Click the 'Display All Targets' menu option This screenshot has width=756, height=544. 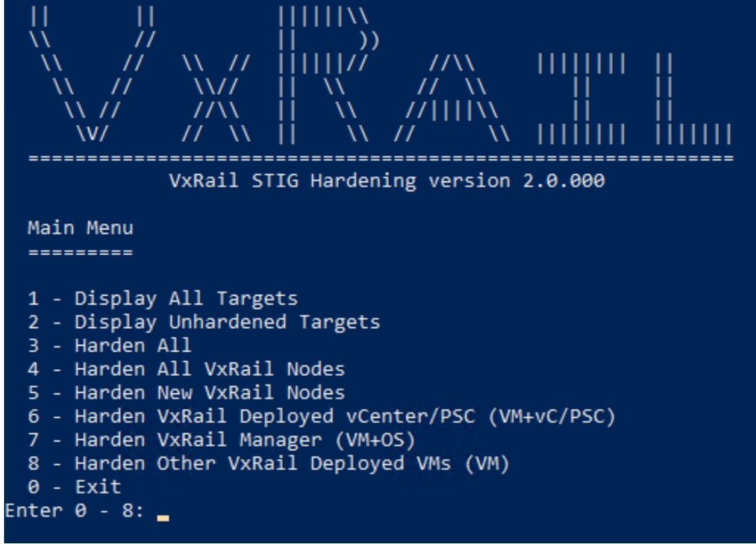[x=163, y=297]
